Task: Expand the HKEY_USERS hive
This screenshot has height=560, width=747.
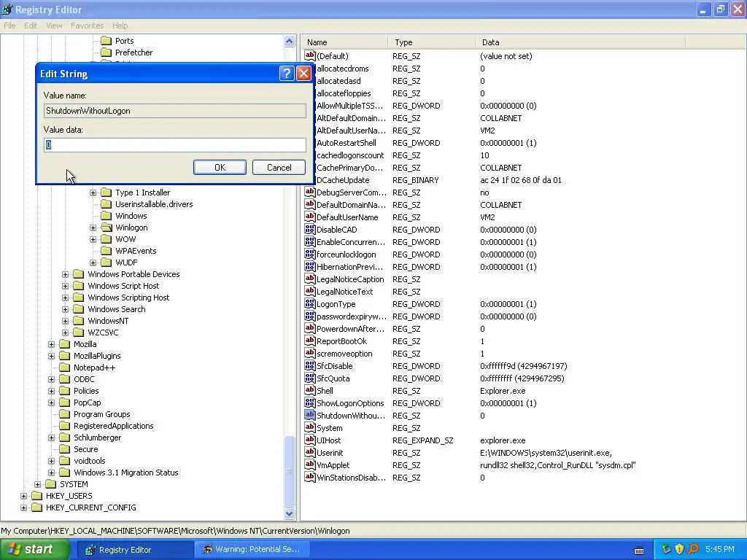Action: (x=24, y=496)
